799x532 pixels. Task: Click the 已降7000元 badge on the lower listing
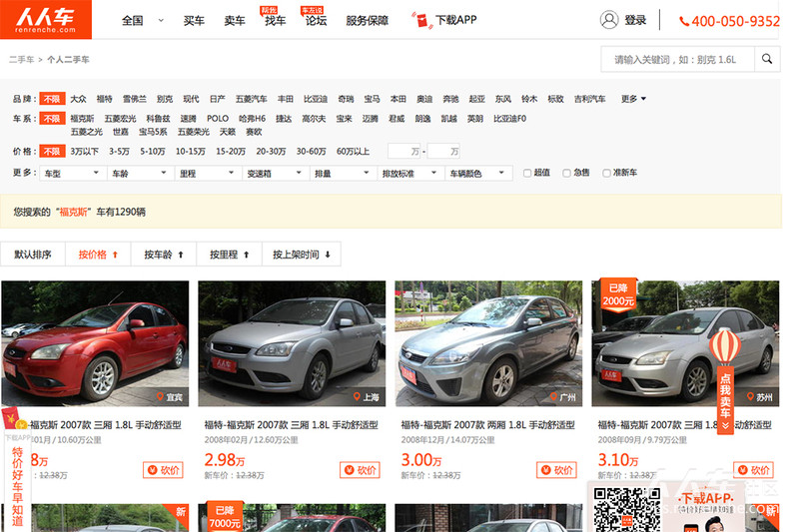pyautogui.click(x=225, y=516)
